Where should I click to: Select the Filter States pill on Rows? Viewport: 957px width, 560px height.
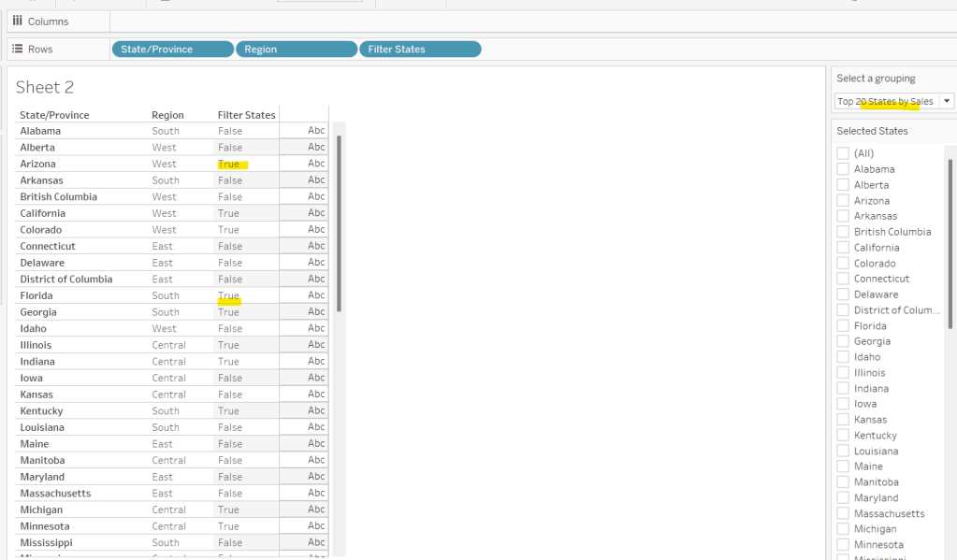click(420, 50)
